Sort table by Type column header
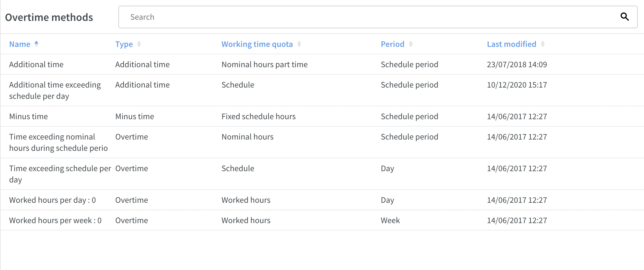Image resolution: width=644 pixels, height=270 pixels. pyautogui.click(x=124, y=44)
